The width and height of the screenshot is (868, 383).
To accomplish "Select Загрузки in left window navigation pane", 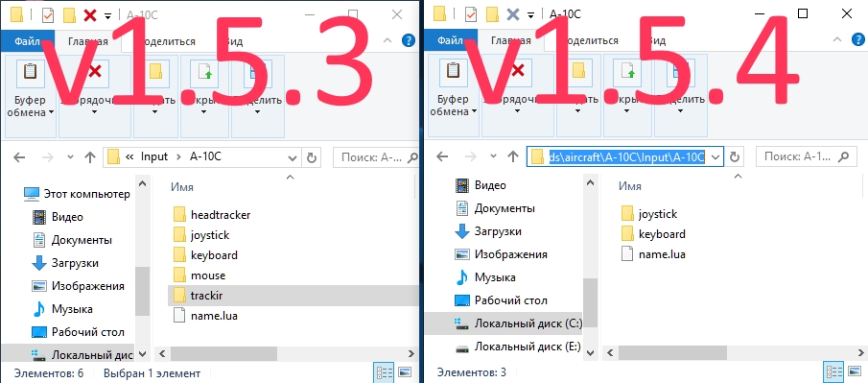I will 65,263.
